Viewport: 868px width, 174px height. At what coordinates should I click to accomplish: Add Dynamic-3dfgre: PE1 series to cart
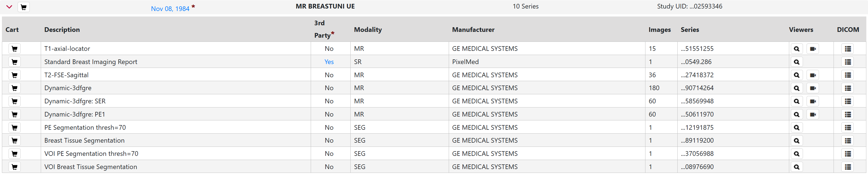[x=15, y=114]
